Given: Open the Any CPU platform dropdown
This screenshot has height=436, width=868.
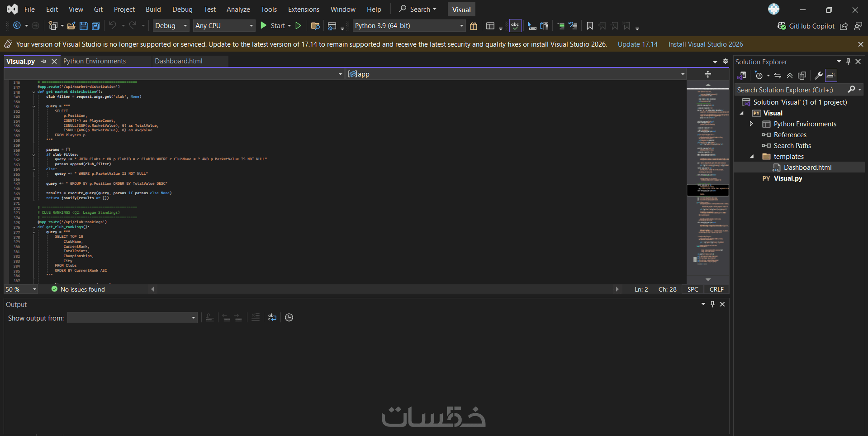Looking at the screenshot, I should pos(224,26).
